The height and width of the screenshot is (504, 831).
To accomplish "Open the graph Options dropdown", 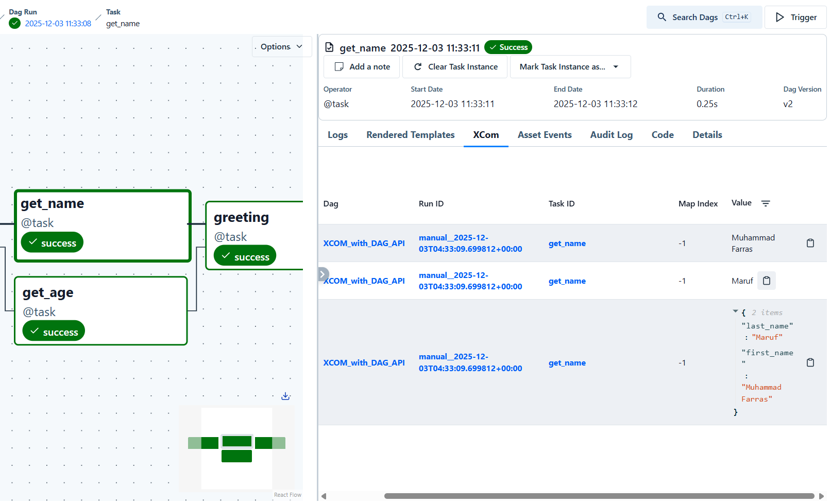I will coord(281,46).
